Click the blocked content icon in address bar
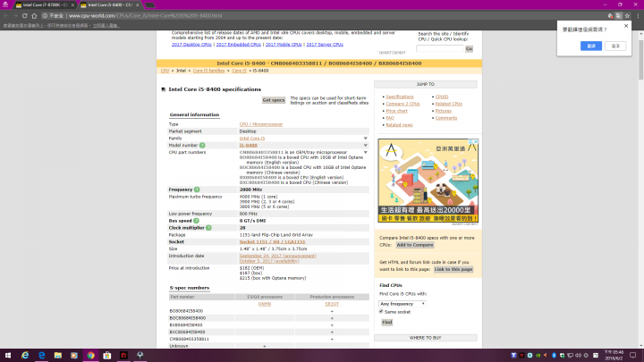The image size is (644, 362). coord(610,15)
